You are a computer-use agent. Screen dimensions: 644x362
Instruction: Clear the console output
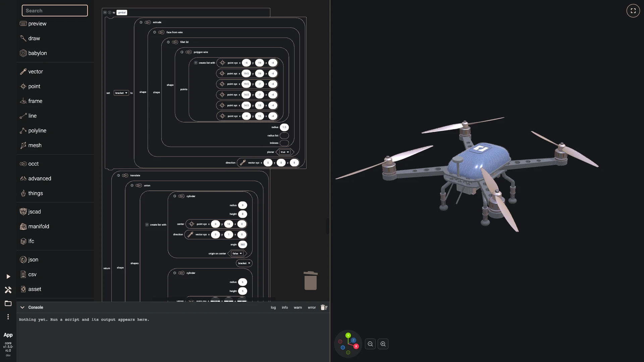pyautogui.click(x=324, y=307)
